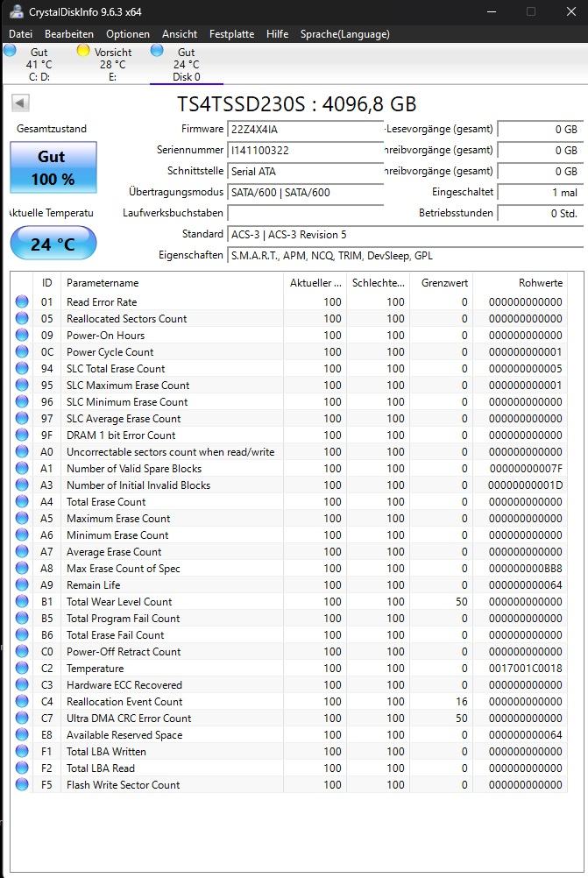Select the Disk 0 tab at 24 °C
The width and height of the screenshot is (588, 878).
coord(186,64)
